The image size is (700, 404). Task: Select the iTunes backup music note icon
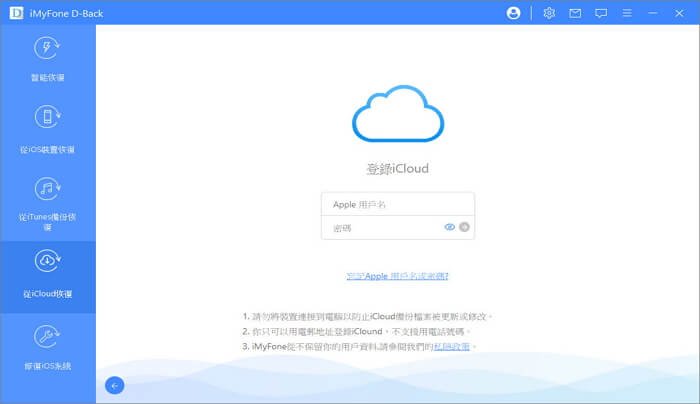(48, 189)
